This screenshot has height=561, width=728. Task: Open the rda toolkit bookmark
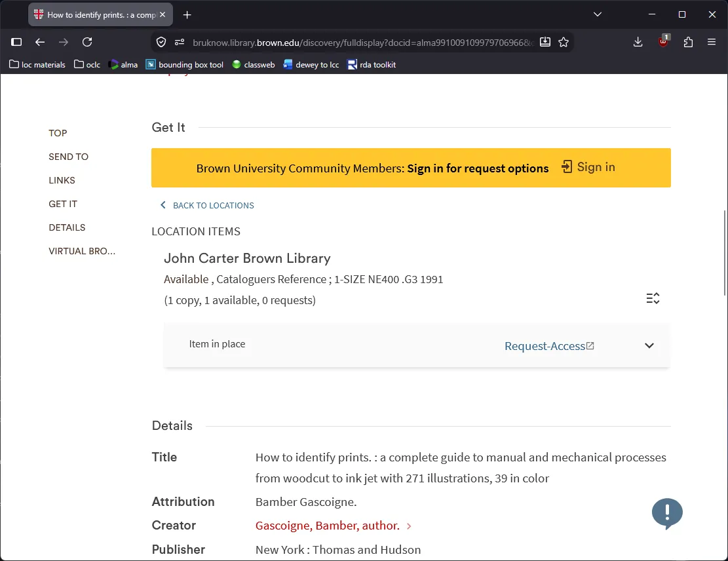pyautogui.click(x=372, y=64)
